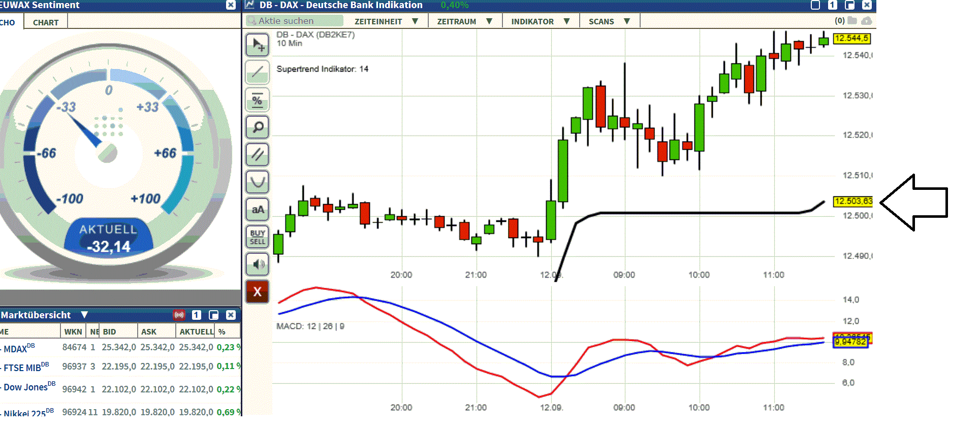
Task: Sort by the WKN column header
Action: coord(73,331)
